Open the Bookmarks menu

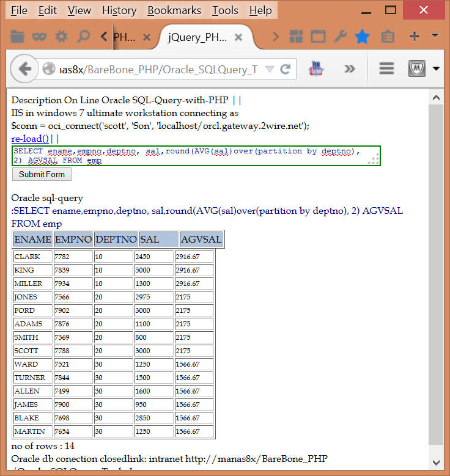point(174,10)
